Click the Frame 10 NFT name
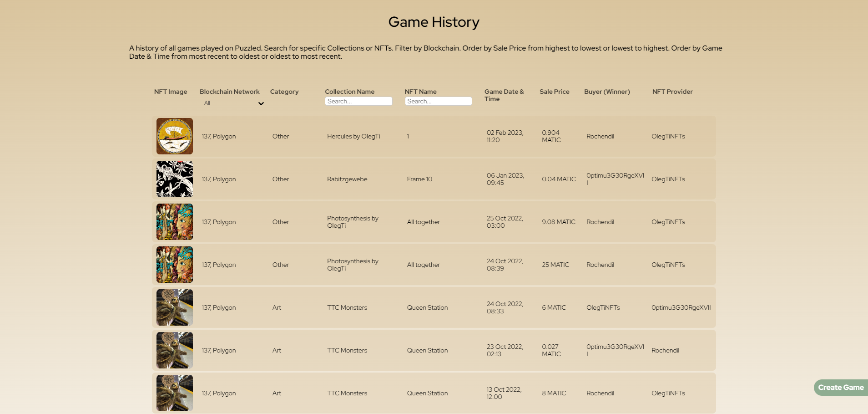This screenshot has height=414, width=868. pyautogui.click(x=419, y=179)
